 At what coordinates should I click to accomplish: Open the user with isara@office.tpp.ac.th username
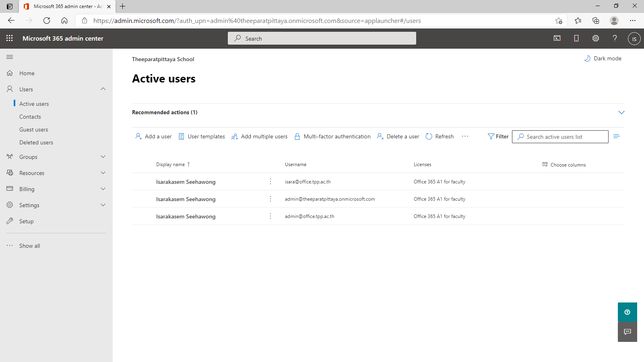pyautogui.click(x=186, y=182)
